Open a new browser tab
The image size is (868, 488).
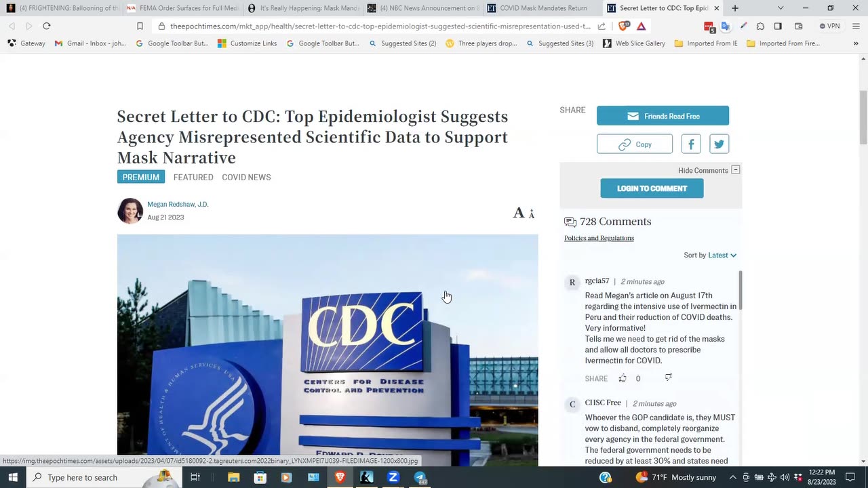(735, 8)
